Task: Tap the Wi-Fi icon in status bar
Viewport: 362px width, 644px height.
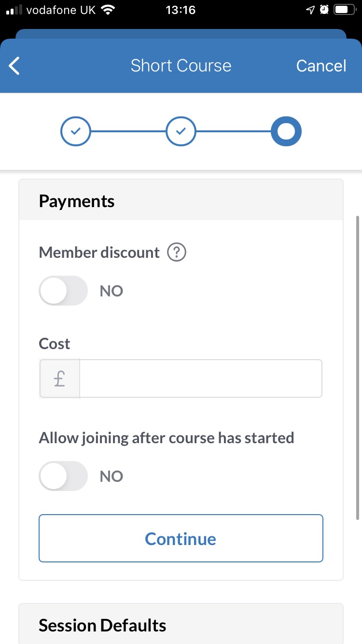Action: pos(108,10)
